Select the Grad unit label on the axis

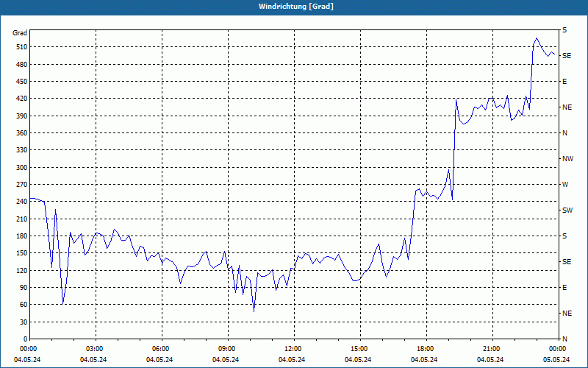coord(20,33)
